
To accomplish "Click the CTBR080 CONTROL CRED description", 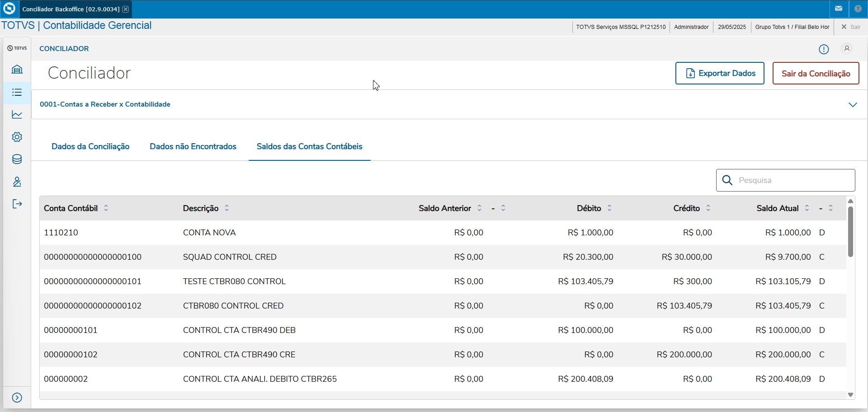I will [x=233, y=306].
